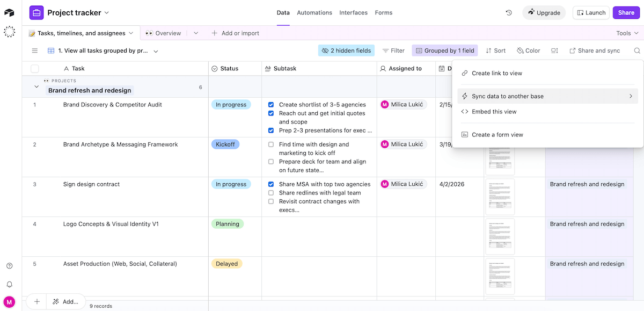Open the notifications bell icon
Image resolution: width=644 pixels, height=311 pixels.
point(9,284)
